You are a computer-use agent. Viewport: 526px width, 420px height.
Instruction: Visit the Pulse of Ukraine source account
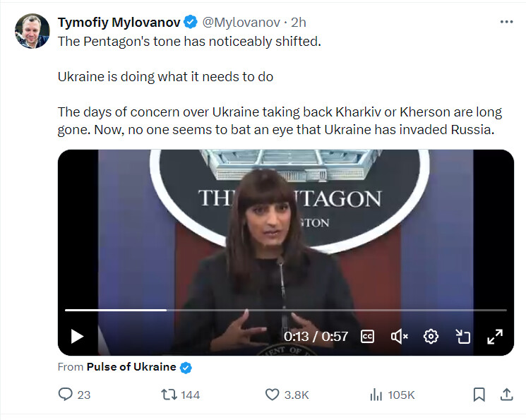point(131,367)
